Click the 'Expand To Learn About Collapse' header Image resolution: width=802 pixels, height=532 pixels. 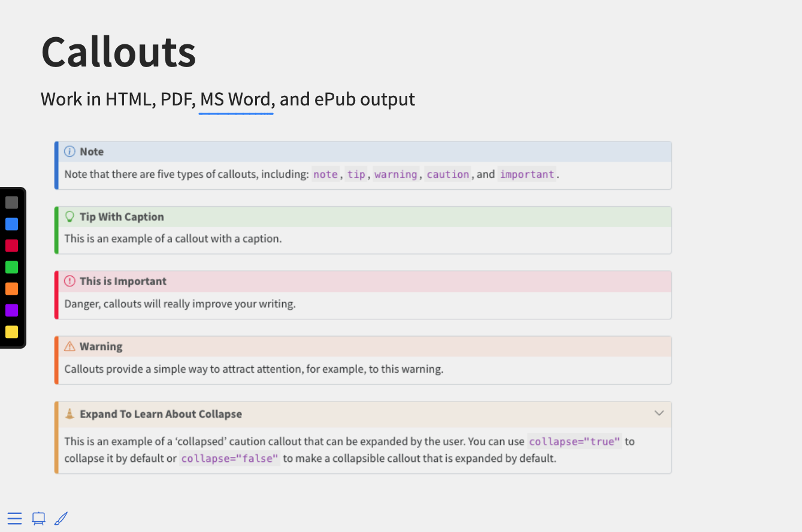(x=161, y=414)
